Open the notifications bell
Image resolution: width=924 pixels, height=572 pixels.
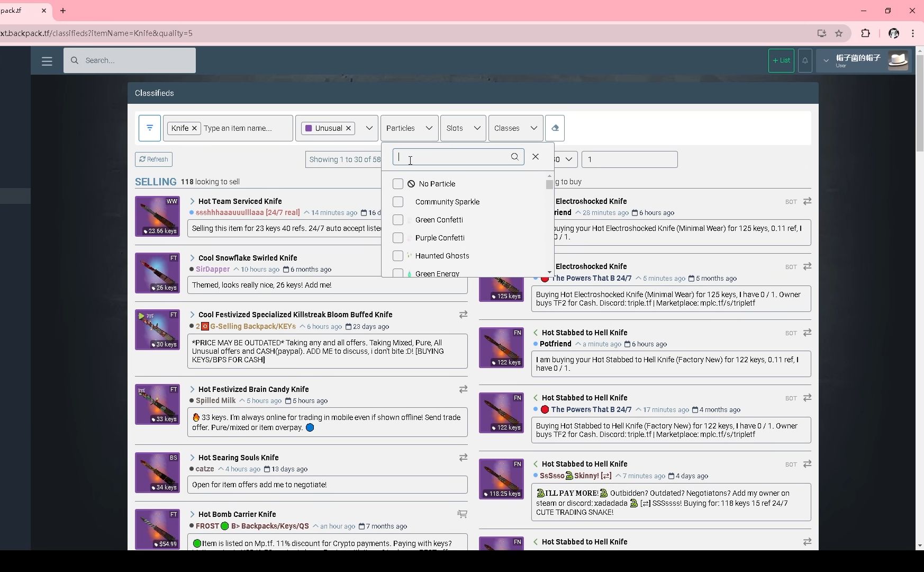(805, 60)
